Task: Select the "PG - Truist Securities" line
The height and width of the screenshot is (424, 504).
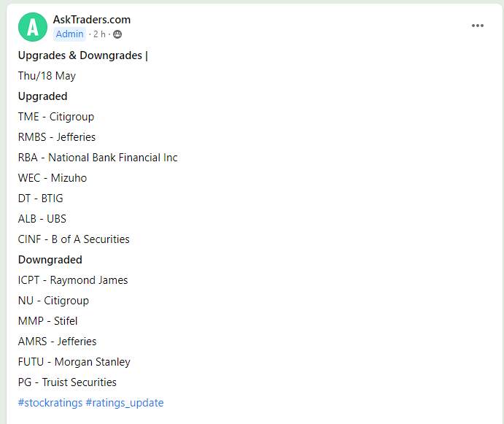Action: (67, 382)
